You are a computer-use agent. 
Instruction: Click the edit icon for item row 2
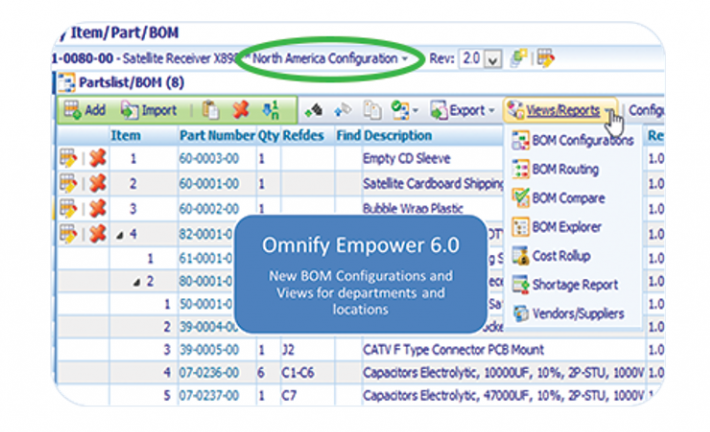point(68,183)
